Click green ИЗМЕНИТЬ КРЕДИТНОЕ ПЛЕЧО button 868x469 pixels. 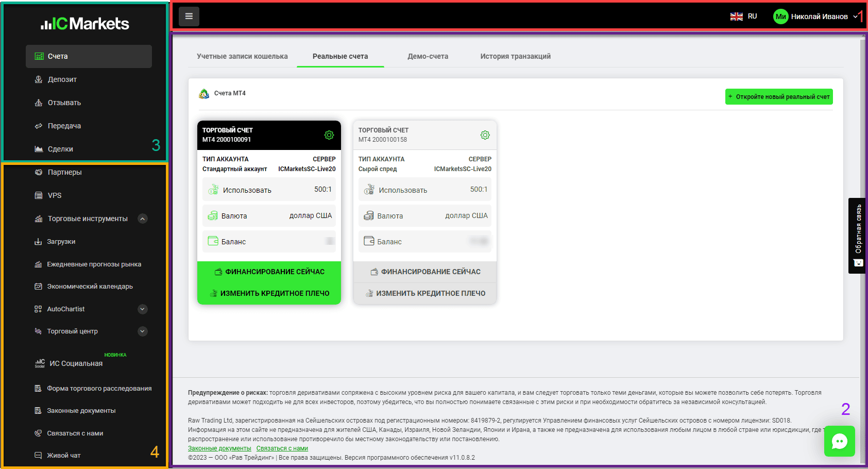(x=269, y=293)
